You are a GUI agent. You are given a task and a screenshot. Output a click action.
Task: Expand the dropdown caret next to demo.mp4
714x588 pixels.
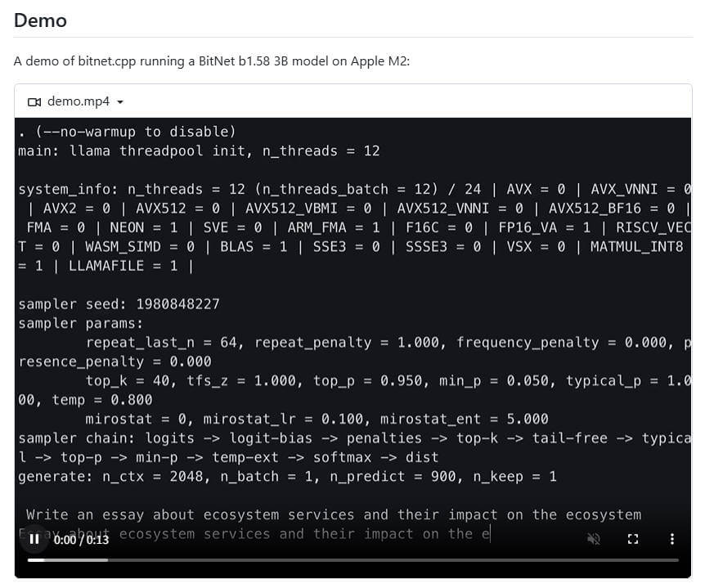tap(120, 102)
